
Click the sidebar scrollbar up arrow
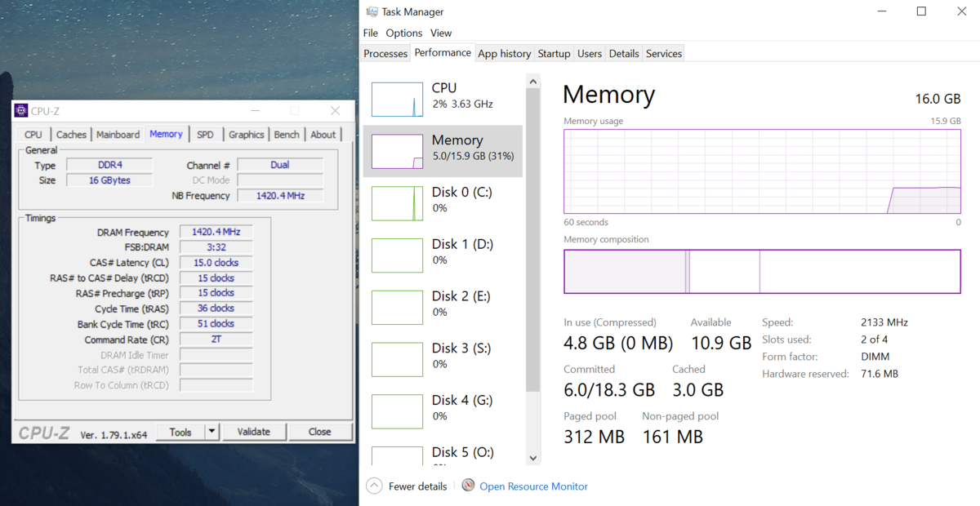click(533, 82)
